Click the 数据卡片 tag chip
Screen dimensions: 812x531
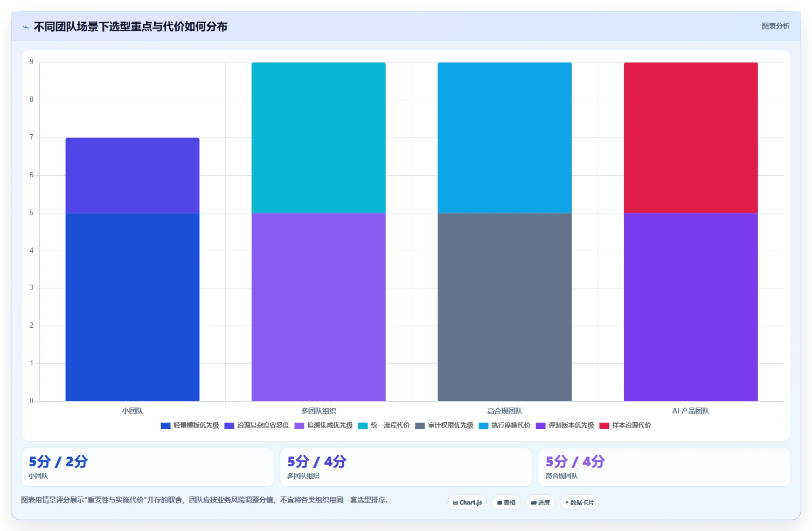579,502
